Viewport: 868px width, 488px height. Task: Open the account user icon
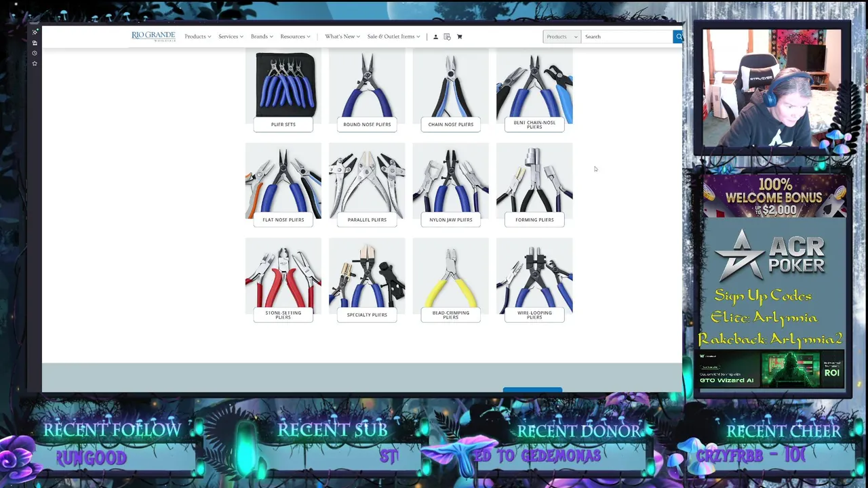435,37
